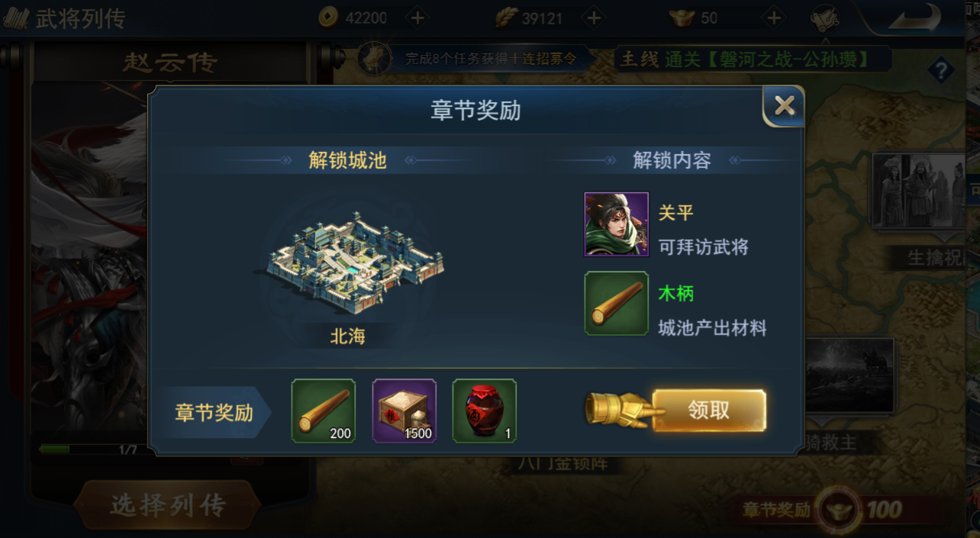This screenshot has height=538, width=980.
Task: Add grain with the plus button
Action: (x=594, y=18)
